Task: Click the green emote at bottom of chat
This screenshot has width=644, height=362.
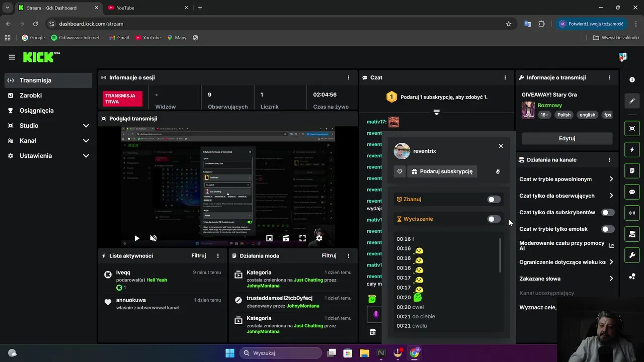Action: 372,299
